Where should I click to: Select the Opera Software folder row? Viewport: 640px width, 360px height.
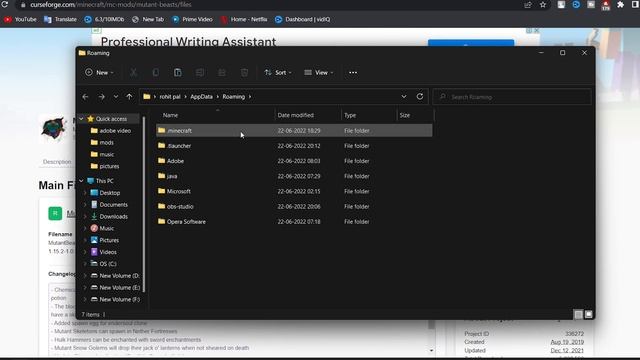coord(294,222)
